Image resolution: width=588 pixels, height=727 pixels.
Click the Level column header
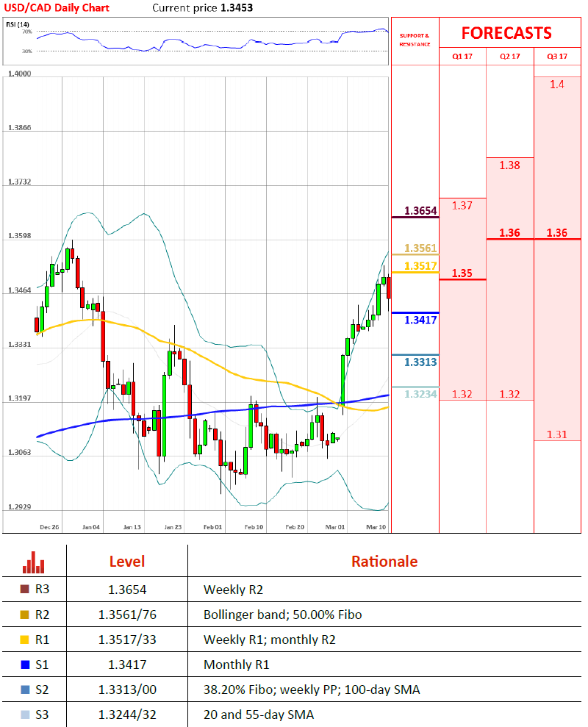click(127, 562)
